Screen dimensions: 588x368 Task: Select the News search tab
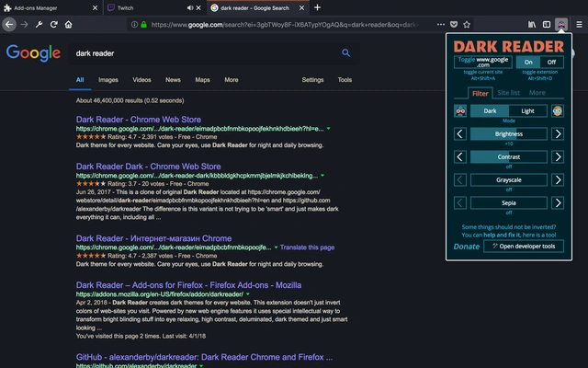coord(173,80)
